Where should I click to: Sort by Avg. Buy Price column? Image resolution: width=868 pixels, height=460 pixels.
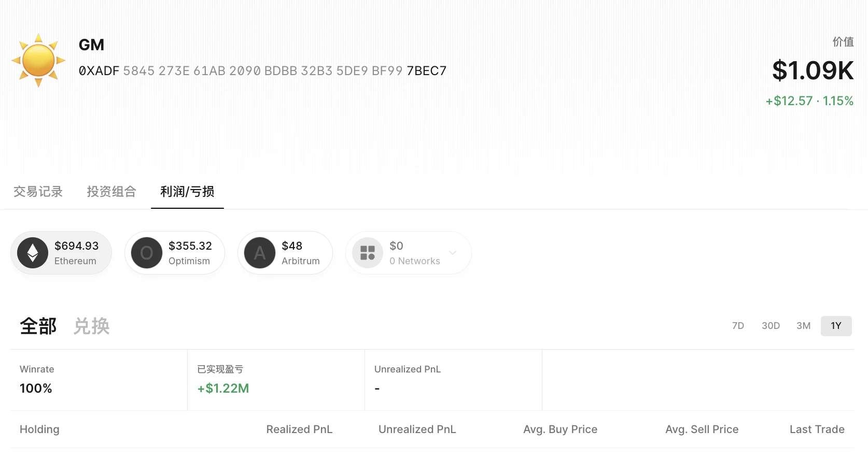560,429
